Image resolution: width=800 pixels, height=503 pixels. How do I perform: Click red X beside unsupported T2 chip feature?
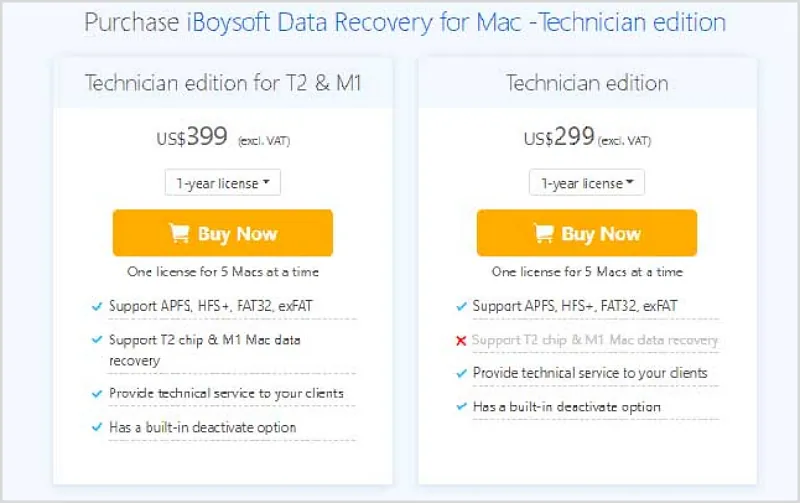[x=461, y=341]
